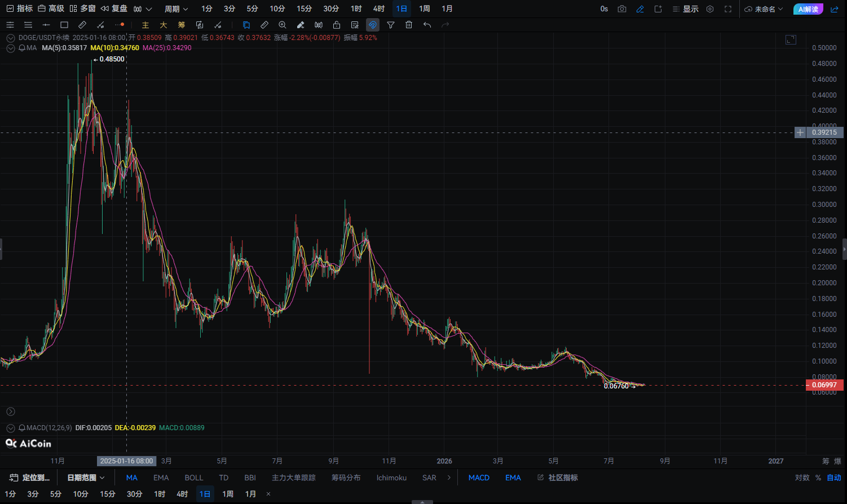Select the 4时 interval in top bar
Viewport: 847px width, 504px height.
379,9
